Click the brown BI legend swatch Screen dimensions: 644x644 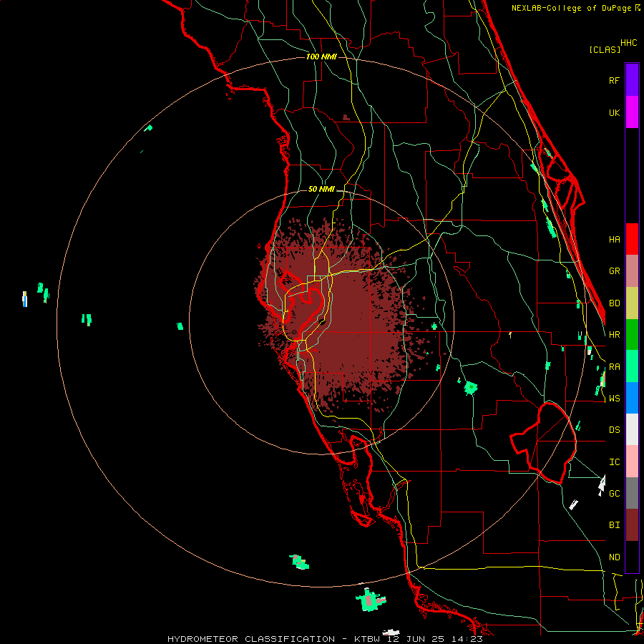coord(632,525)
